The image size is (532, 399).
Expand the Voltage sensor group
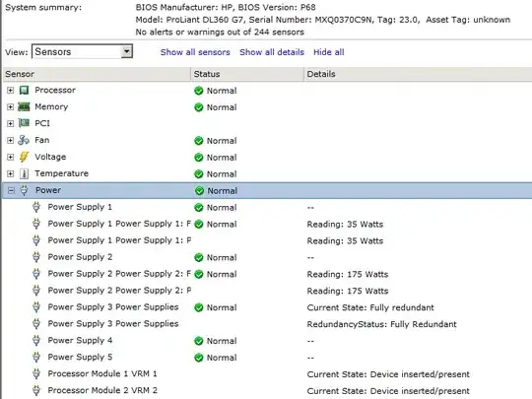11,157
